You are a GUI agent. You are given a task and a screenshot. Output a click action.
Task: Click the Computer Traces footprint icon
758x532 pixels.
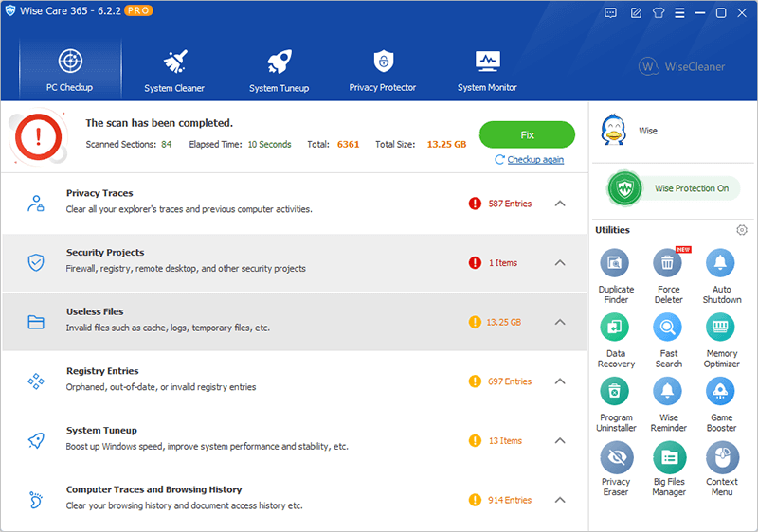point(36,500)
